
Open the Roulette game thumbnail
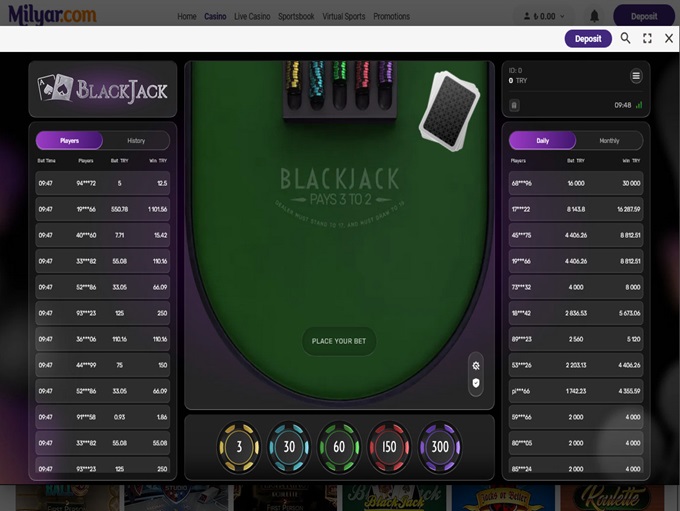[612, 498]
